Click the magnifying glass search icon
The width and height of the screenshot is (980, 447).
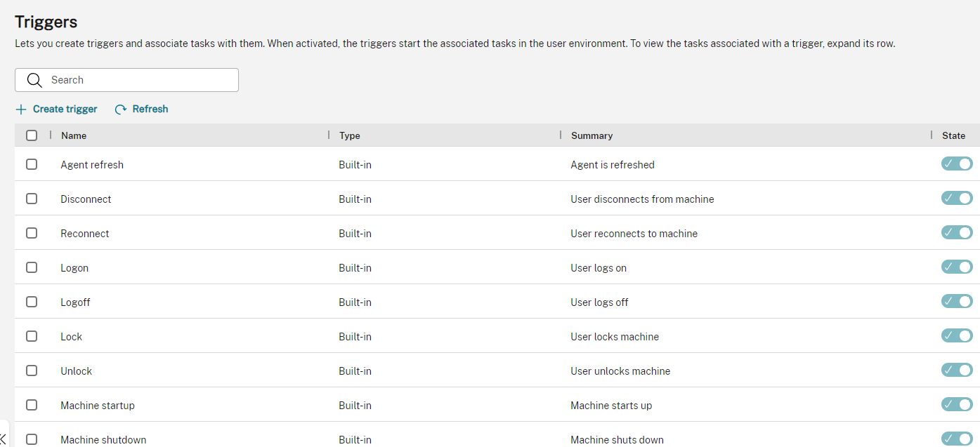pos(34,80)
